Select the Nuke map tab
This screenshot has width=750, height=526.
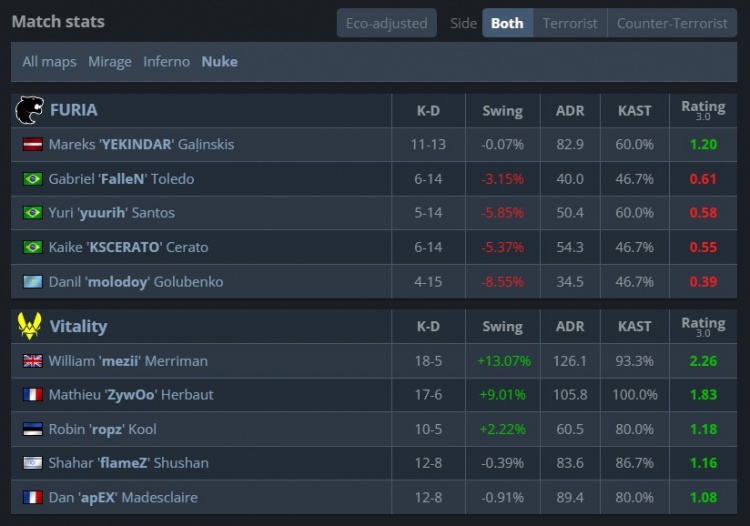tap(220, 62)
